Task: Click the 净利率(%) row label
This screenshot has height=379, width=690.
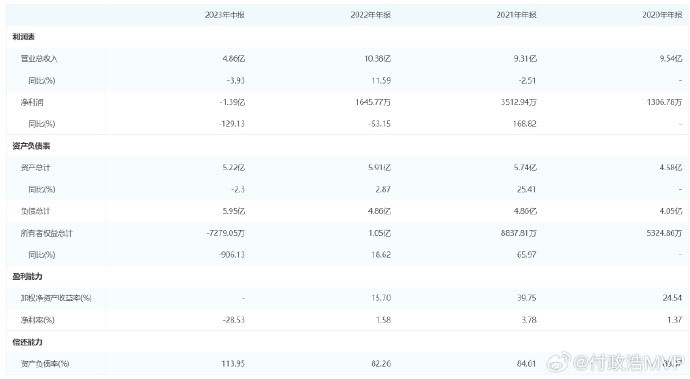Action: pos(37,320)
